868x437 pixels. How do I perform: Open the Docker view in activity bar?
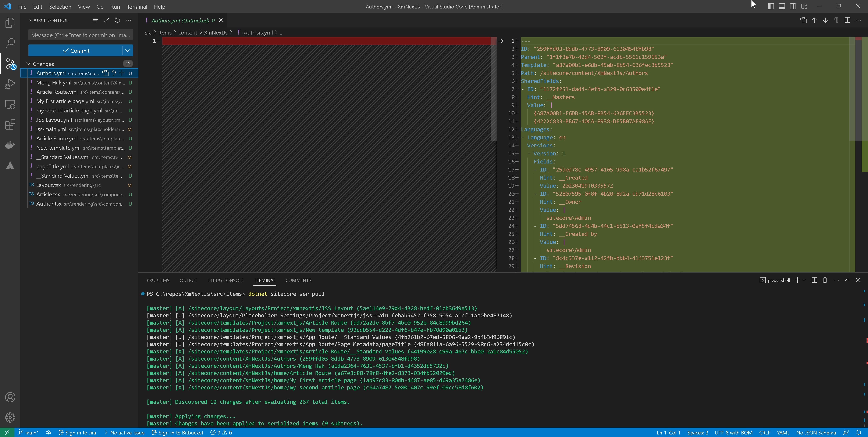click(10, 145)
